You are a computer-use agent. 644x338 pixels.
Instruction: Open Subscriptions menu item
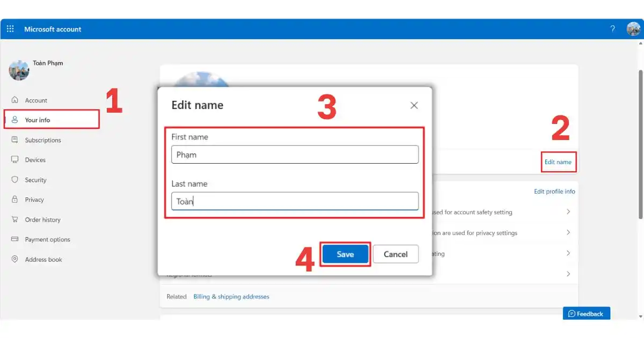[43, 140]
